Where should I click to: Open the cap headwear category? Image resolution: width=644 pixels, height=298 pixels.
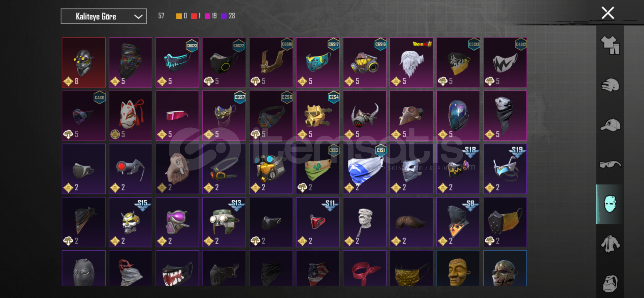tap(610, 125)
